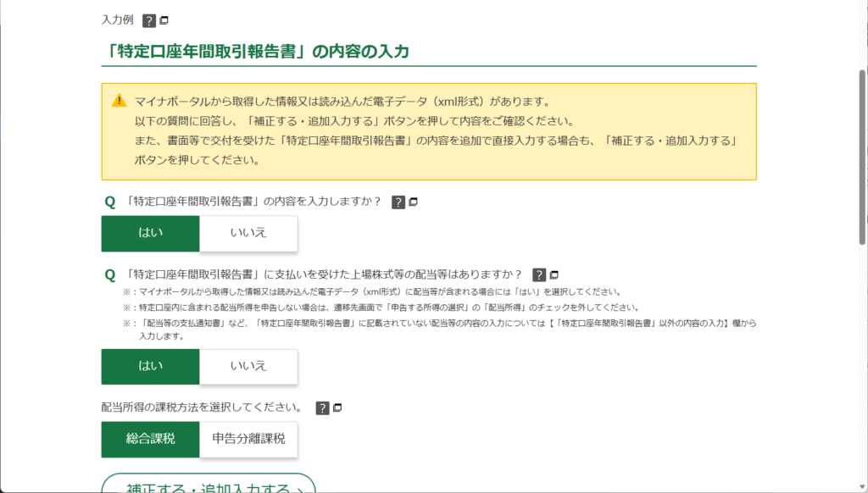This screenshot has height=493, width=868.
Task: Open help icon for 配当等はありますか question
Action: 538,274
